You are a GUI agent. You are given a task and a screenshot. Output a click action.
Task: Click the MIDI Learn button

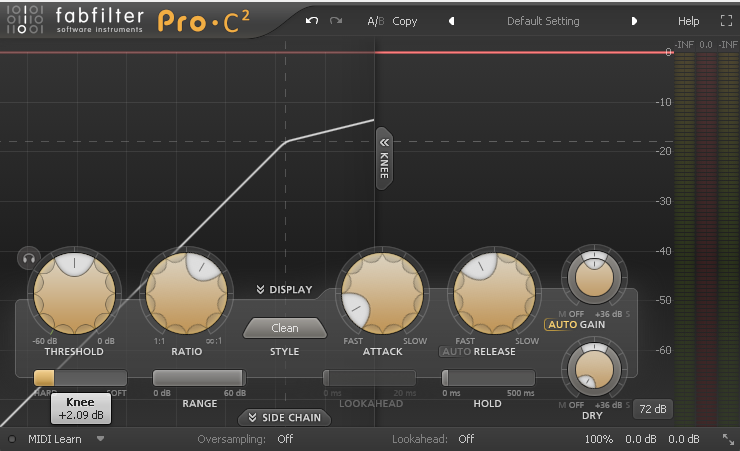[54, 439]
